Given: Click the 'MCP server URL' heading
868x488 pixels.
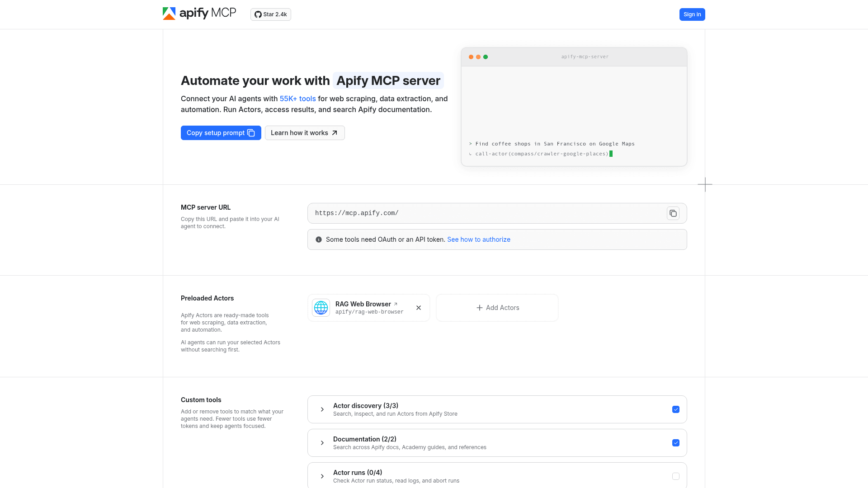Looking at the screenshot, I should [206, 207].
